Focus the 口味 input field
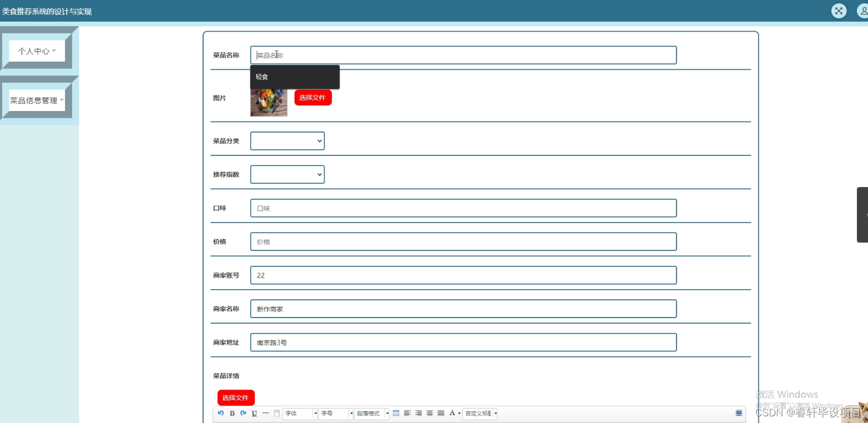 point(463,208)
